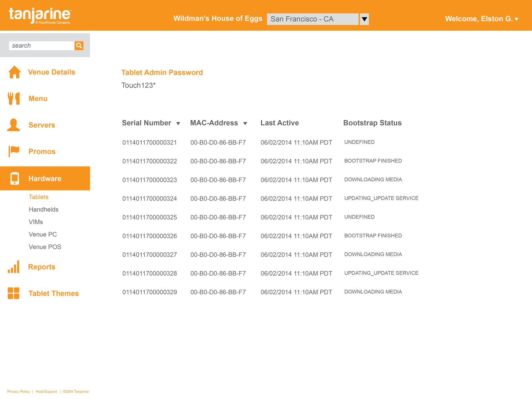The width and height of the screenshot is (532, 399).
Task: Click the password value Touch123*
Action: [138, 85]
